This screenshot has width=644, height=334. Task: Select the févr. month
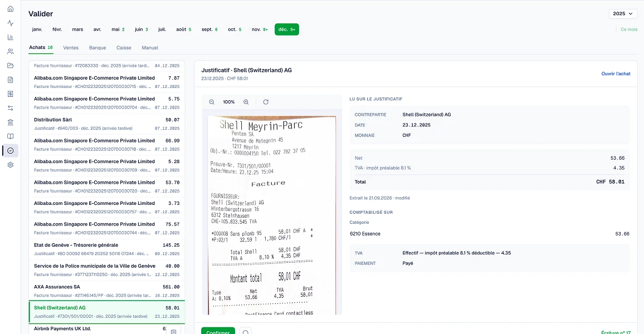pos(57,30)
